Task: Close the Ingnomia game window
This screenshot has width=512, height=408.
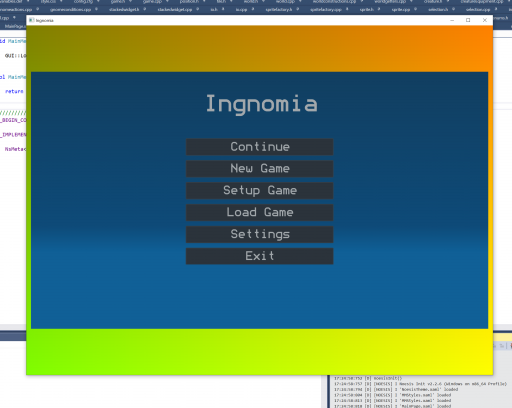Action: [x=485, y=20]
